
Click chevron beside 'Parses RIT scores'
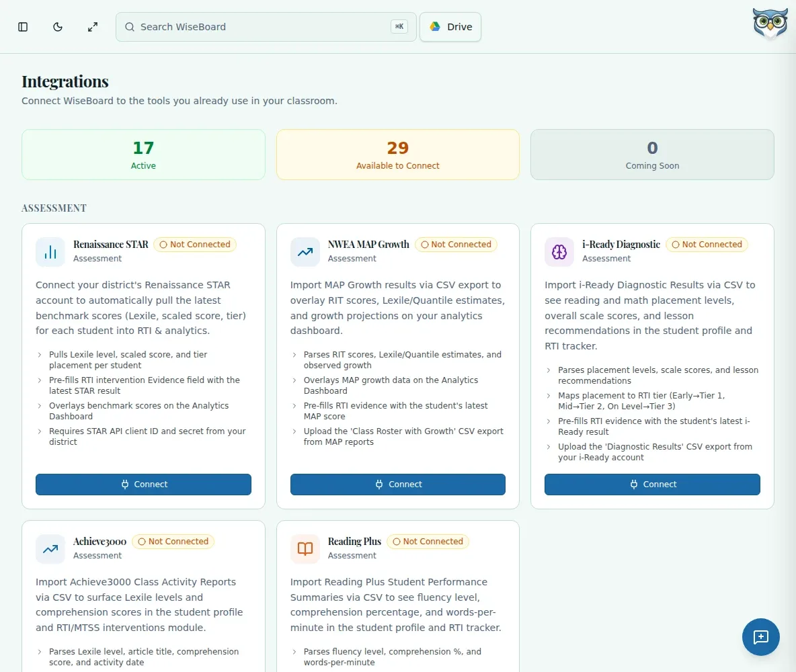click(x=294, y=355)
